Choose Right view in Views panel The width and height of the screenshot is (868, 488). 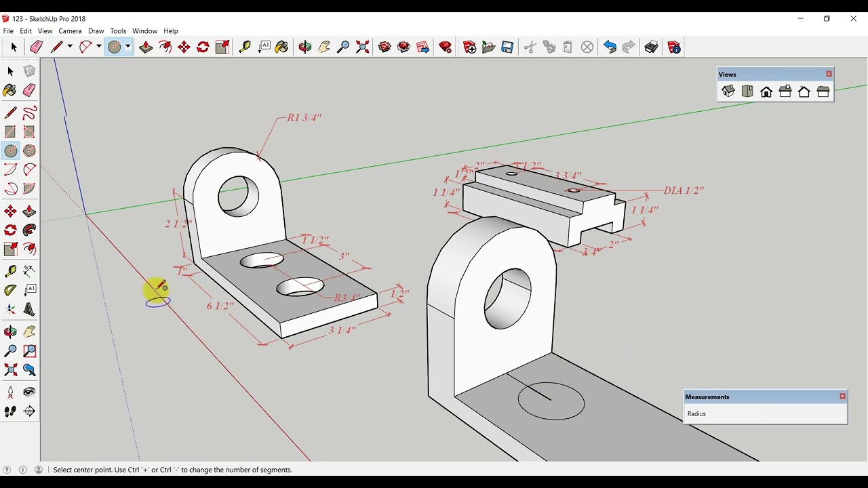coord(785,91)
